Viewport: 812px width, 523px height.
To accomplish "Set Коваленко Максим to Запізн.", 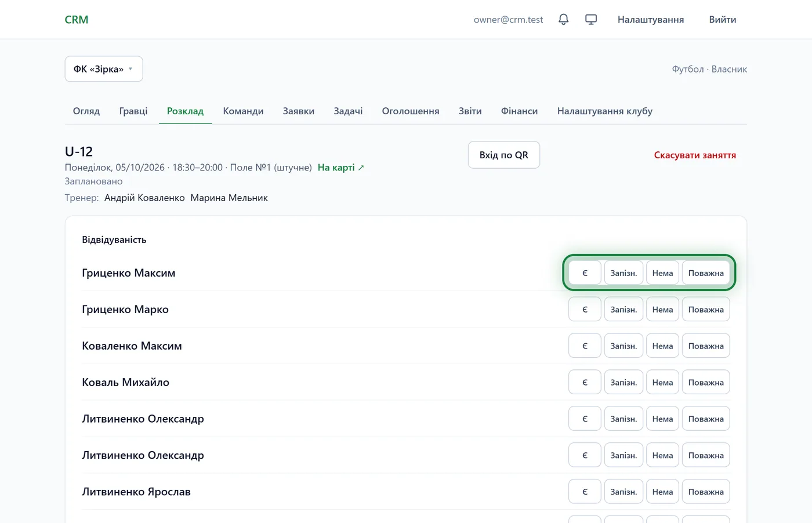I will click(x=623, y=346).
